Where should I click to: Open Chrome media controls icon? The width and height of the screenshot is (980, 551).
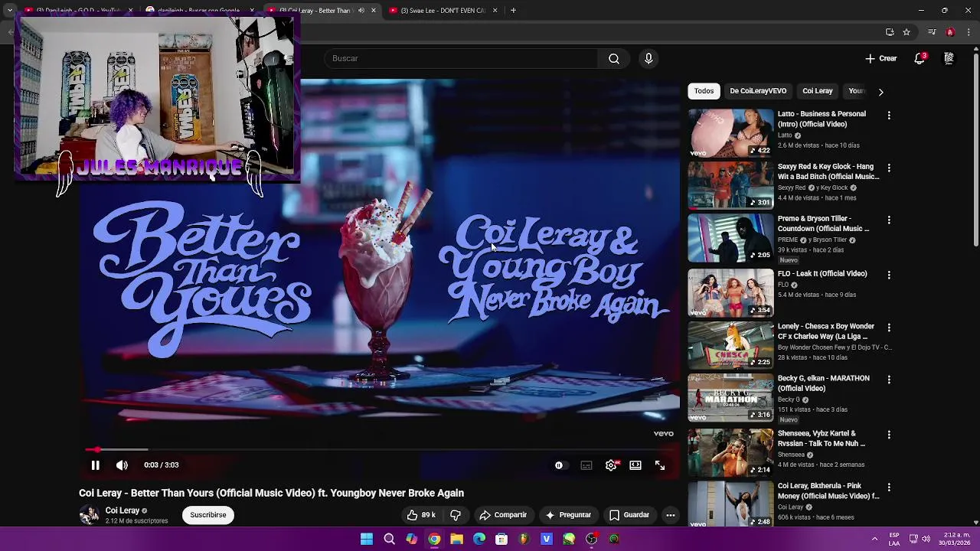tap(932, 32)
